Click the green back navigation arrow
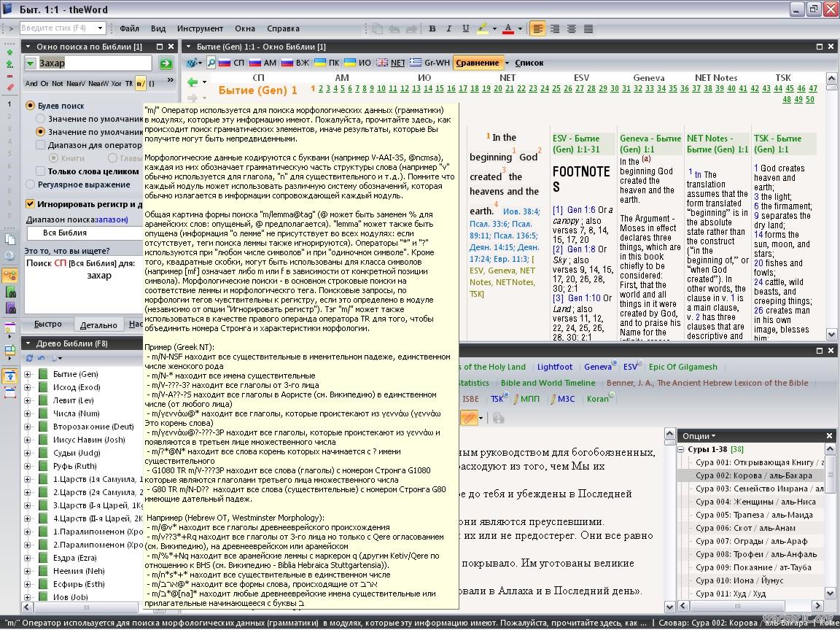 (x=192, y=82)
